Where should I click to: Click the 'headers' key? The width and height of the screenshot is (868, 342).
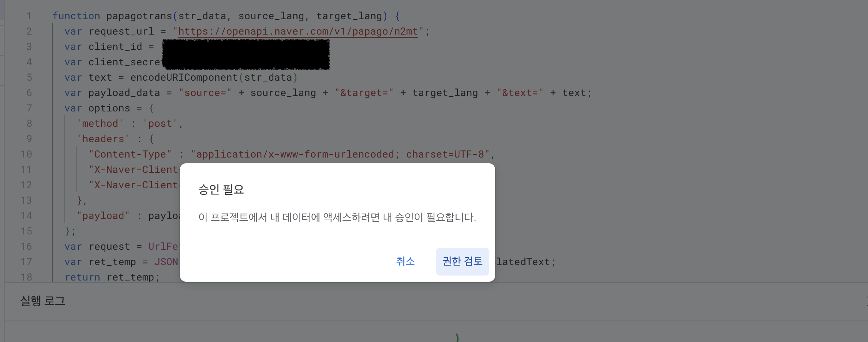[103, 139]
